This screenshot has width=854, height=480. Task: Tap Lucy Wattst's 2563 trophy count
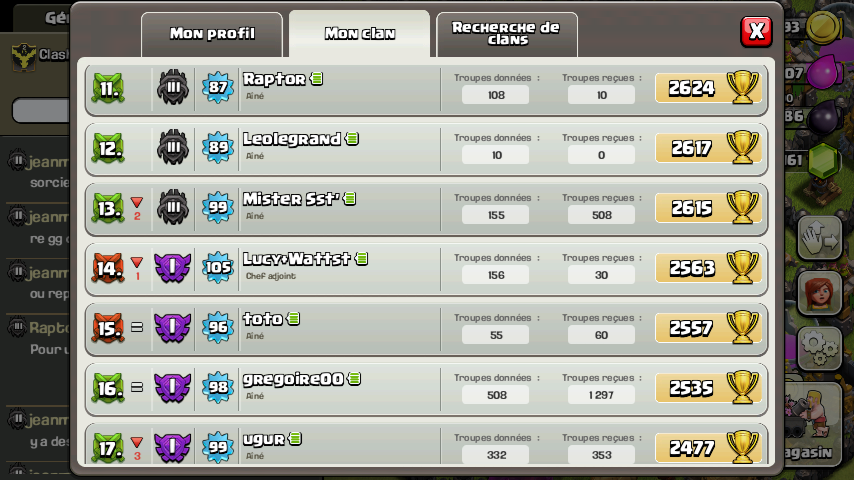(691, 268)
